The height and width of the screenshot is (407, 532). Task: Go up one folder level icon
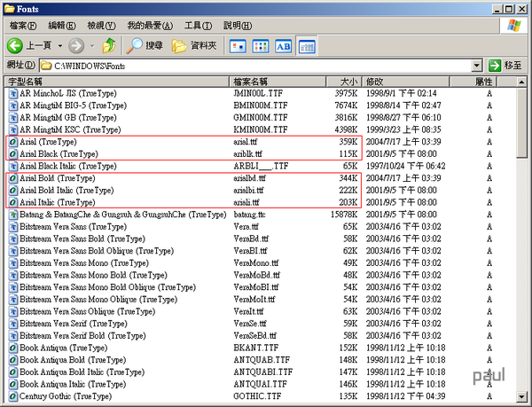coord(109,45)
